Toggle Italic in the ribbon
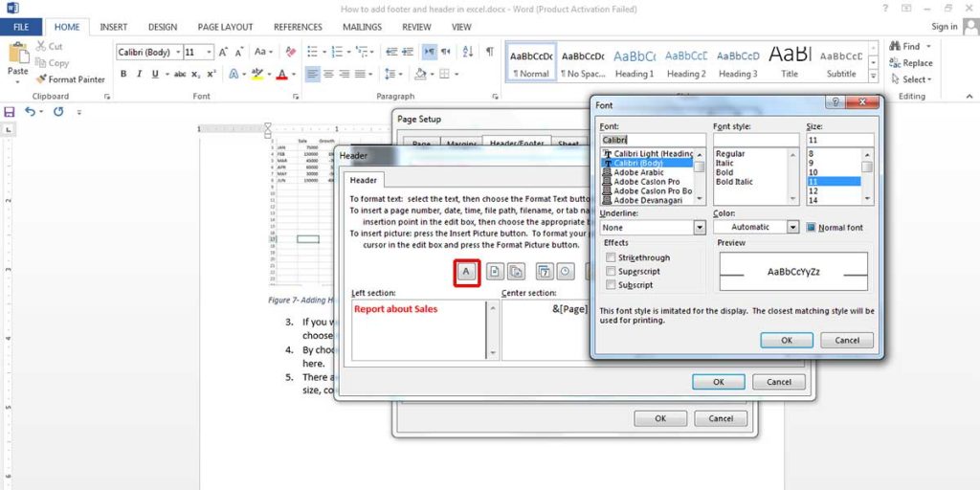The height and width of the screenshot is (490, 980). [139, 74]
